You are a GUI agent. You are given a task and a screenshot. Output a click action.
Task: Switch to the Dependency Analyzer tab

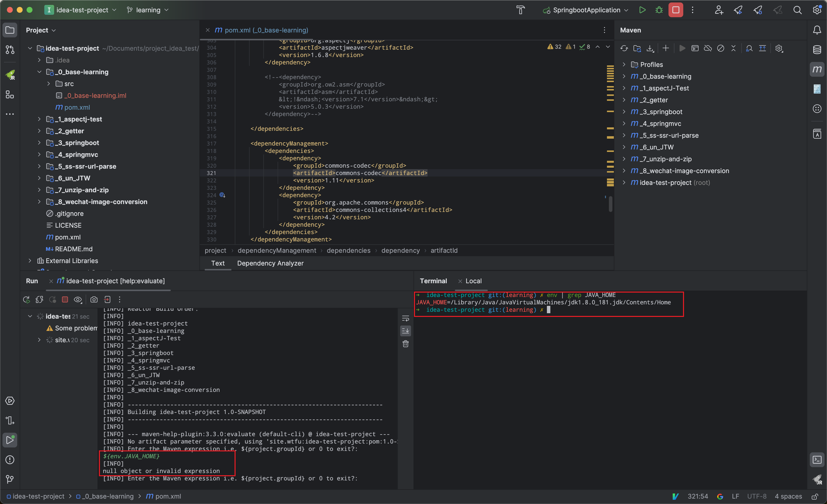pos(270,263)
